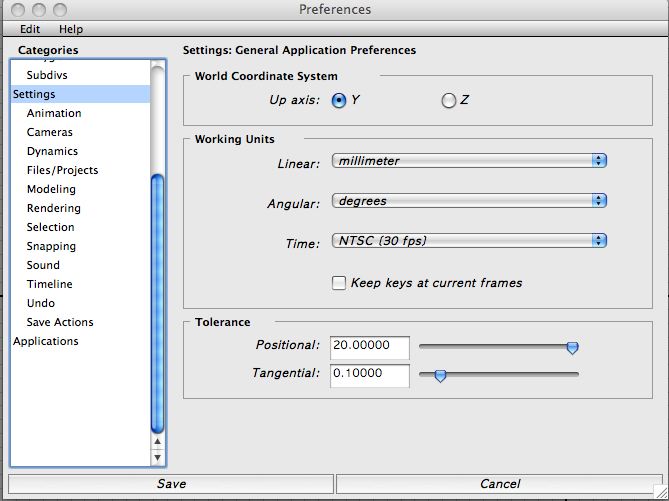Open the Time units dropdown
Screen dimensions: 669x501
(469, 241)
